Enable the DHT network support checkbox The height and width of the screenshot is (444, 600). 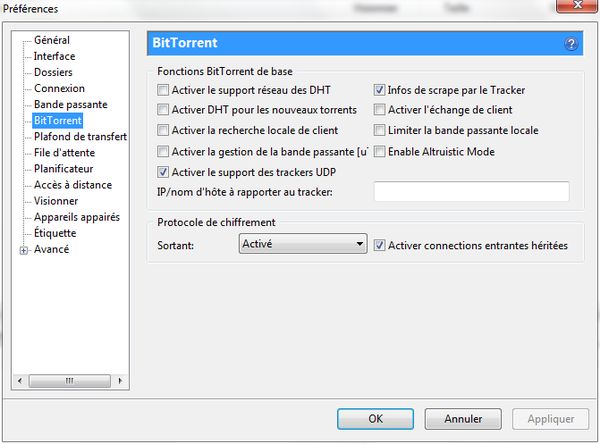(x=163, y=90)
